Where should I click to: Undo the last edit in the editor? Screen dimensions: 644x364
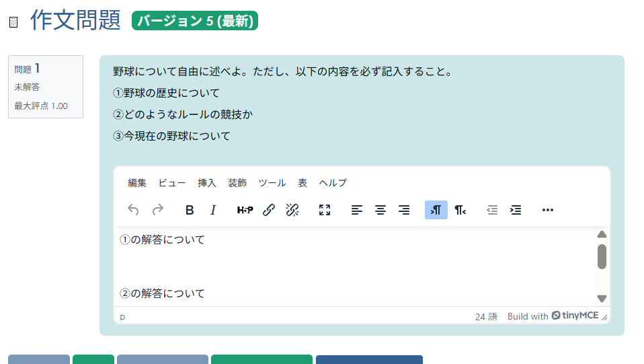133,210
